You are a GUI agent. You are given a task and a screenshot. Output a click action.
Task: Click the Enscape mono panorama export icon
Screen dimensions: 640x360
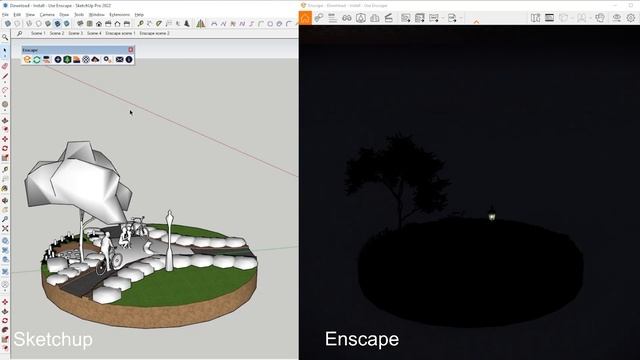[x=433, y=18]
